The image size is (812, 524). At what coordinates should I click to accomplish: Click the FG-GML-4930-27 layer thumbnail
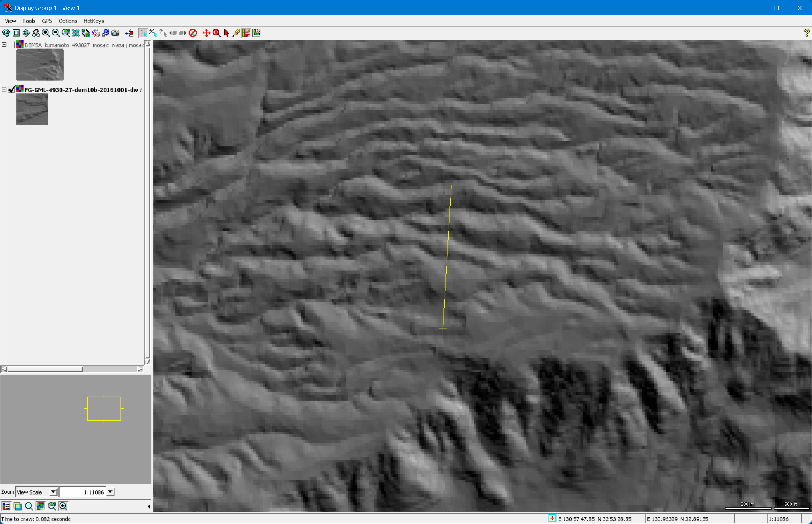(x=32, y=109)
